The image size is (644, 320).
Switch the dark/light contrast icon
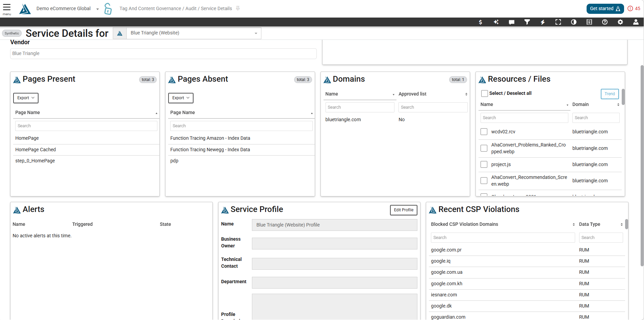[574, 22]
